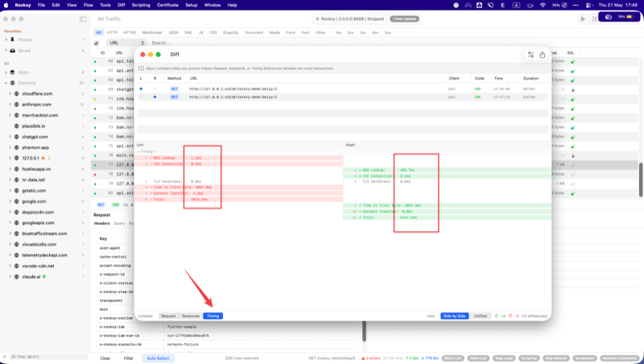
Task: Click the 1 New Update badge
Action: coord(405,19)
